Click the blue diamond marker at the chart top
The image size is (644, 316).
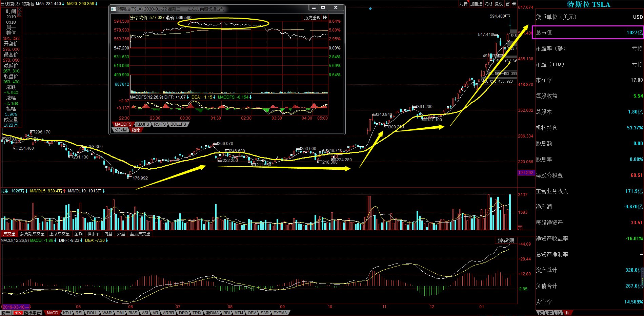coord(370,8)
